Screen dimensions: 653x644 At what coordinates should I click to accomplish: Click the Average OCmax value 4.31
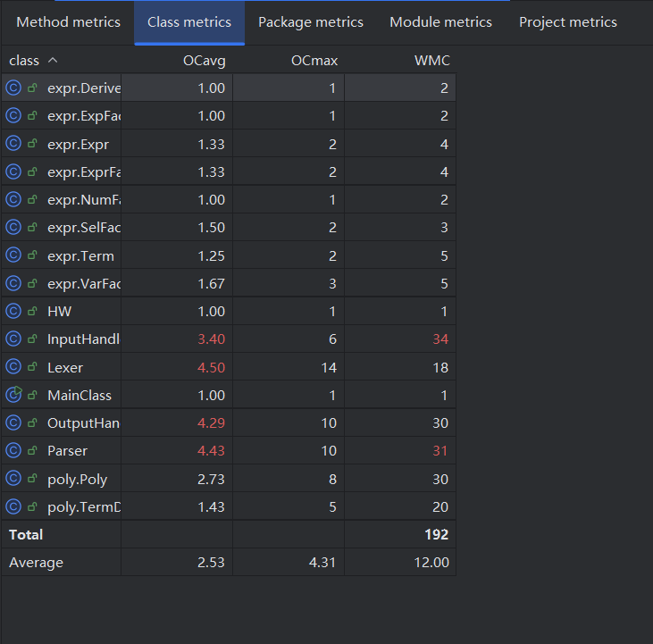click(x=322, y=563)
